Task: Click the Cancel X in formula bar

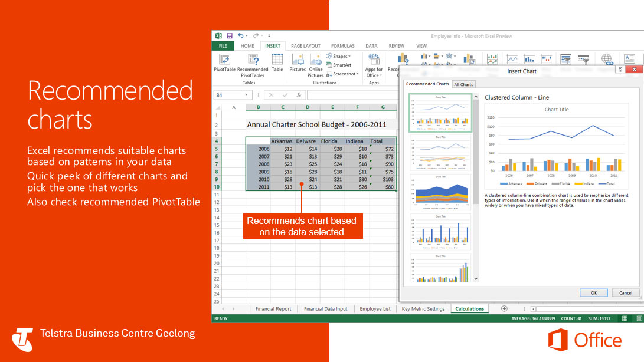Action: pyautogui.click(x=271, y=95)
